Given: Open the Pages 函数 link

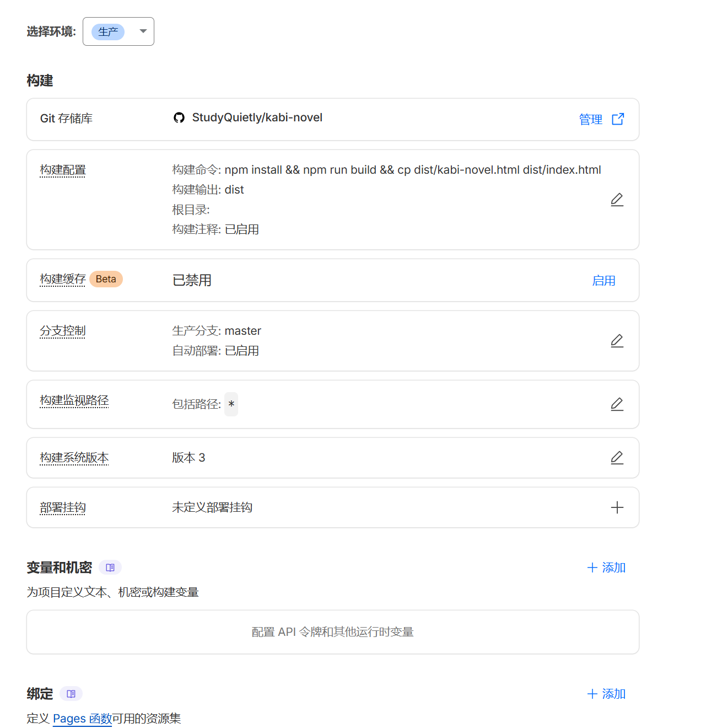Looking at the screenshot, I should pos(83,719).
